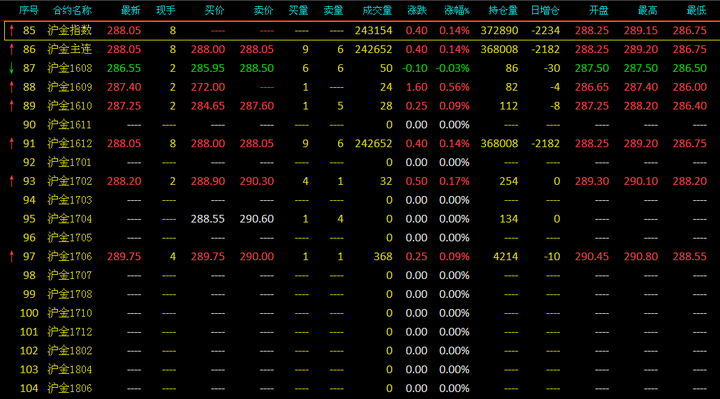Click the 288.55 bid price of 沪金1704

(x=208, y=219)
